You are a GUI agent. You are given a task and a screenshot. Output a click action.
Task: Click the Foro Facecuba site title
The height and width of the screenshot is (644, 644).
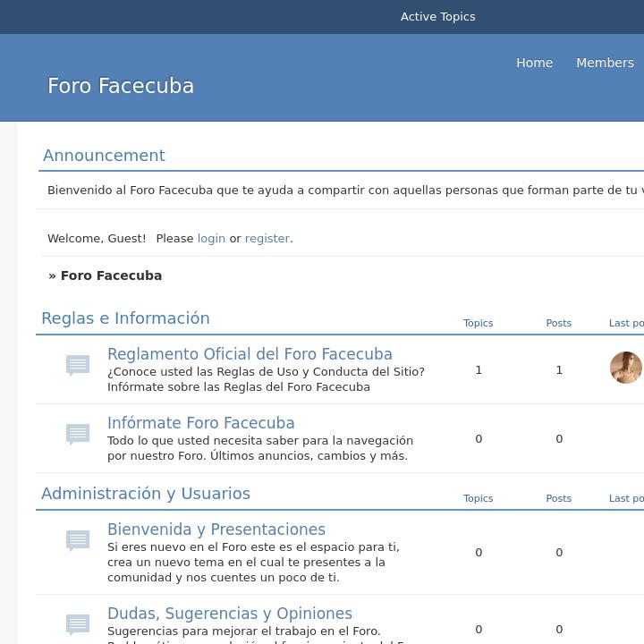tap(121, 86)
